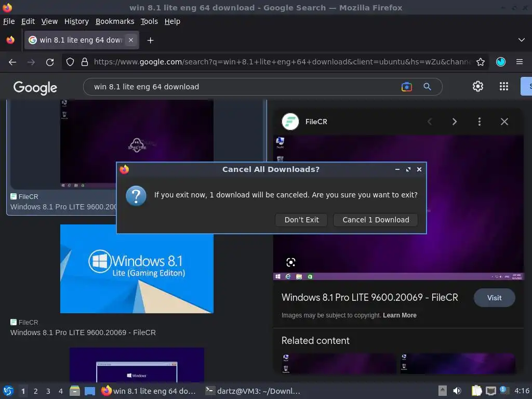532x399 pixels.
Task: Click Cancel 1 Download button
Action: click(x=376, y=220)
